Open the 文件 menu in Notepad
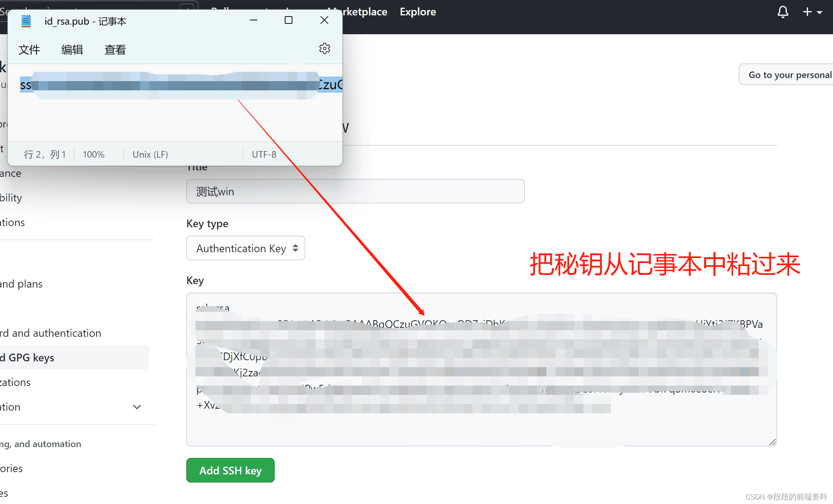This screenshot has height=504, width=833. tap(29, 50)
